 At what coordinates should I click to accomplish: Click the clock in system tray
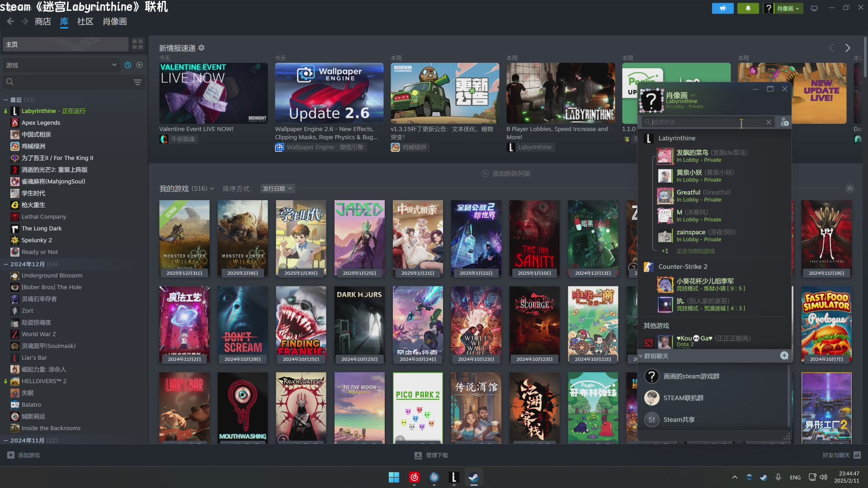(x=847, y=477)
